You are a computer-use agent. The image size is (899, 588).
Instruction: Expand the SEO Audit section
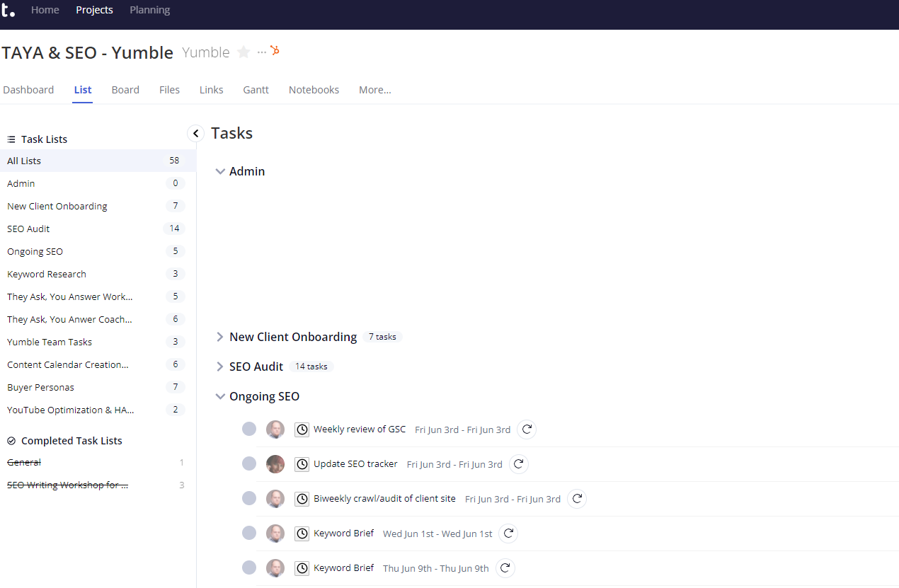tap(220, 367)
